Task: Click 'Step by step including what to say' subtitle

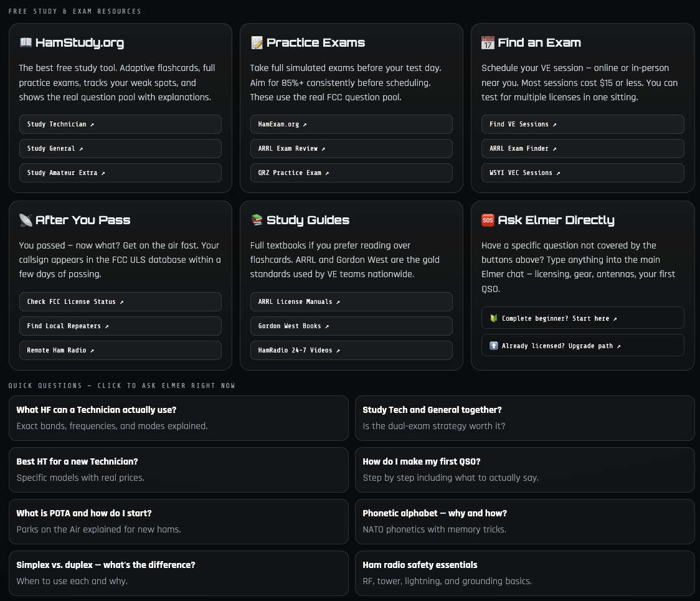Action: point(451,478)
